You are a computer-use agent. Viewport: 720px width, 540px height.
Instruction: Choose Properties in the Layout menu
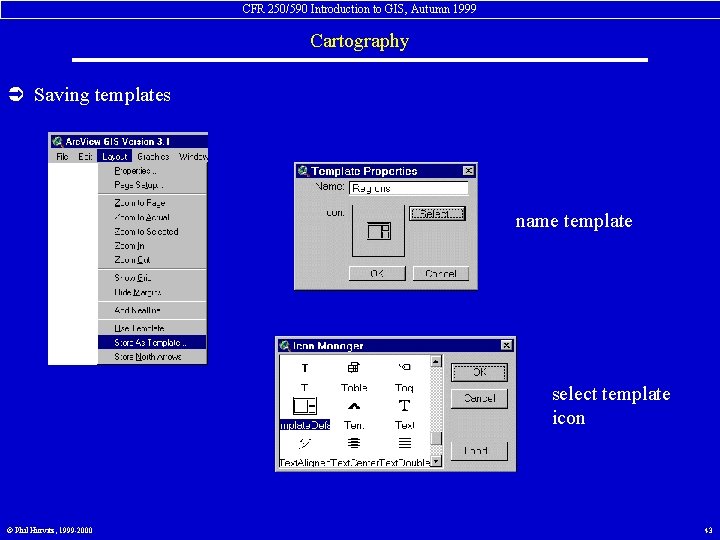[x=152, y=171]
